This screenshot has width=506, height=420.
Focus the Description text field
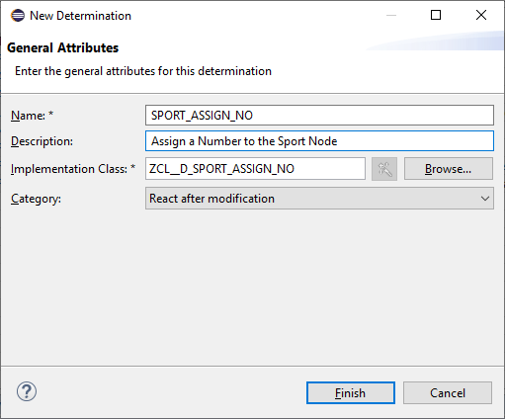click(319, 141)
